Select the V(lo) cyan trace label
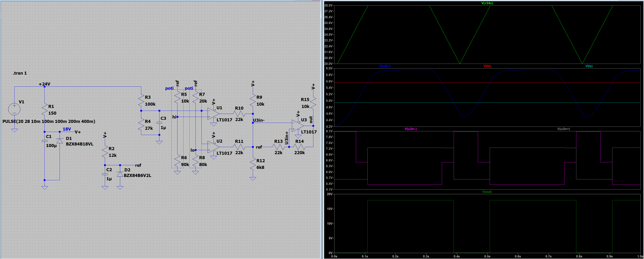The height and width of the screenshot is (259, 644). 589,66
